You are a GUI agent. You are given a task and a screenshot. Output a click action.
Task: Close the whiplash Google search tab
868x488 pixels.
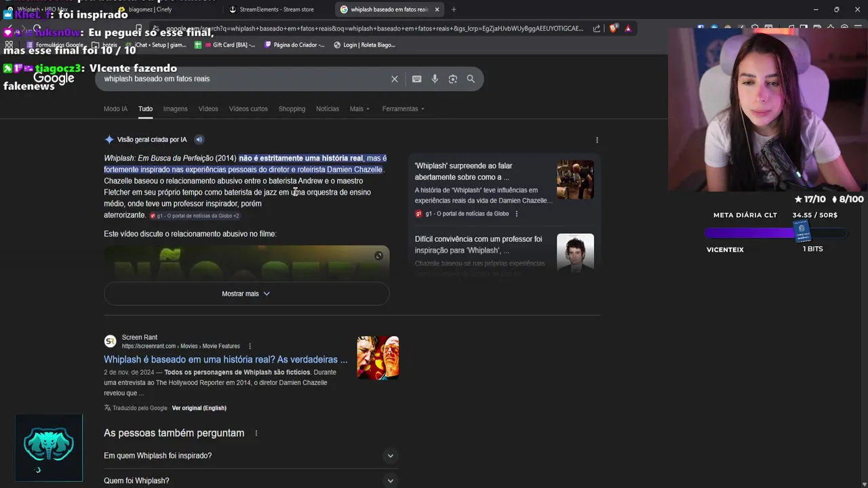(x=437, y=9)
